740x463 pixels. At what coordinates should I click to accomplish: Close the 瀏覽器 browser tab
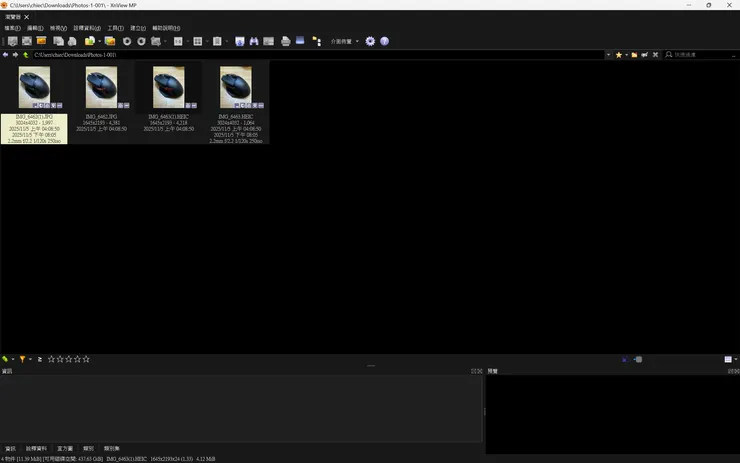click(x=26, y=17)
